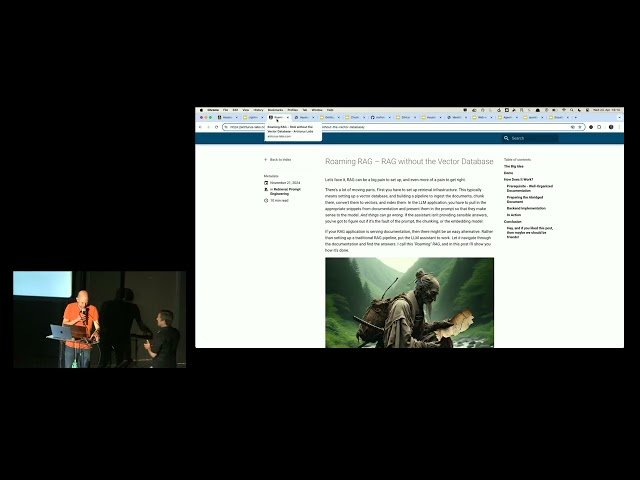Go to How Does It Work section
The image size is (640, 480).
[x=519, y=179]
